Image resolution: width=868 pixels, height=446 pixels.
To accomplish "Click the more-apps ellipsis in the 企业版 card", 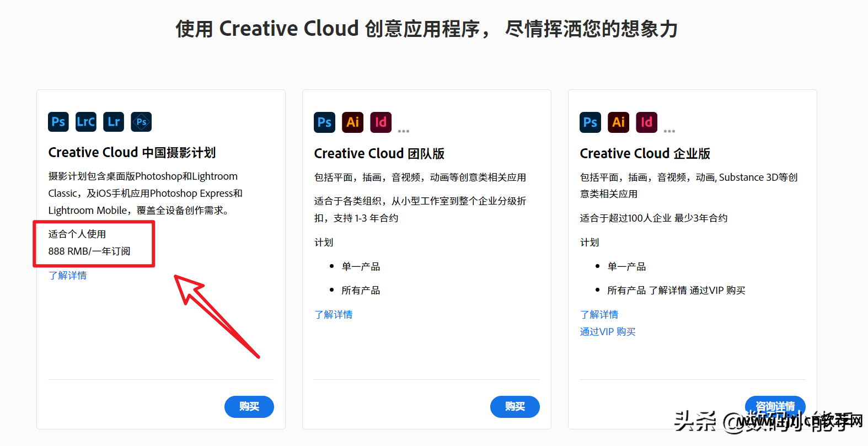I will (x=669, y=131).
